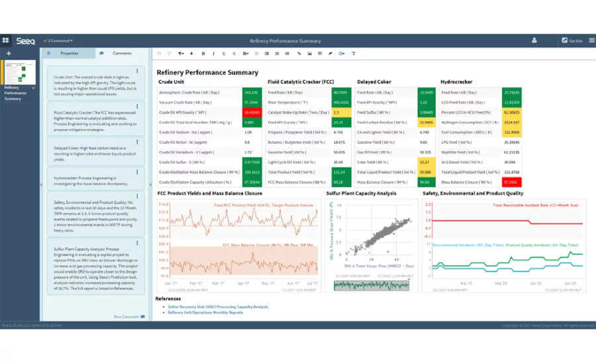
Task: Open the Seeq home grid icon
Action: point(5,40)
